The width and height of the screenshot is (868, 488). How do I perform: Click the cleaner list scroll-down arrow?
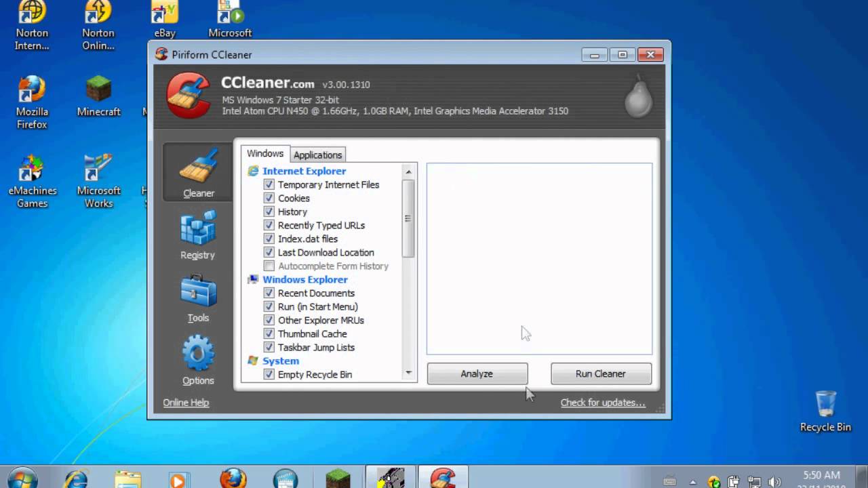(408, 373)
